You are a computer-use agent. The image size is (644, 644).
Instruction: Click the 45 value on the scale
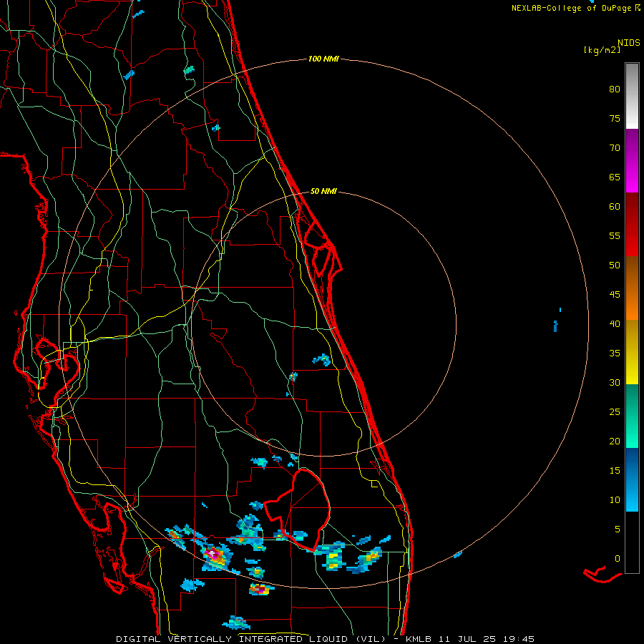(615, 295)
